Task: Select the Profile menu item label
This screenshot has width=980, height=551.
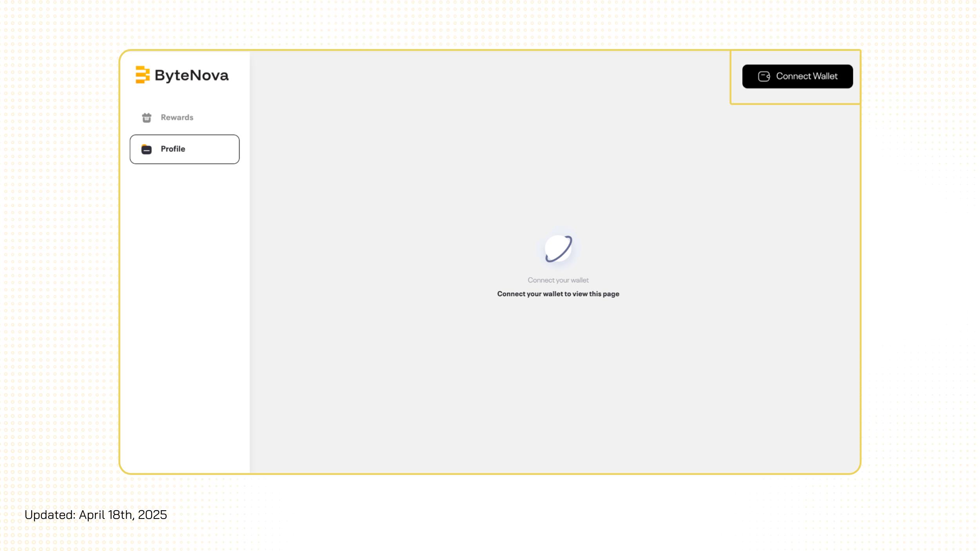Action: pos(173,149)
